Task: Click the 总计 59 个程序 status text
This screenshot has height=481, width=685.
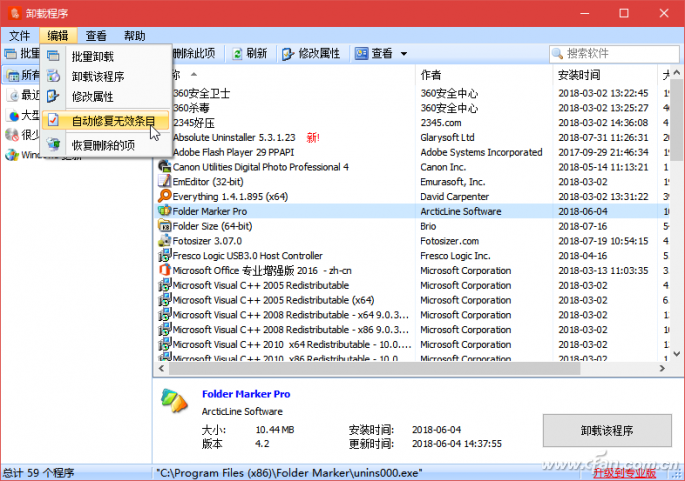Action: click(x=38, y=473)
